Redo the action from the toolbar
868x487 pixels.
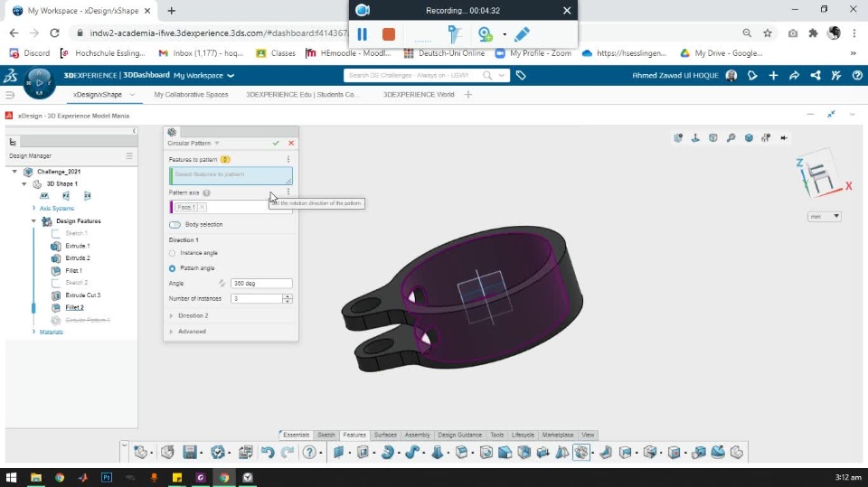(x=287, y=452)
